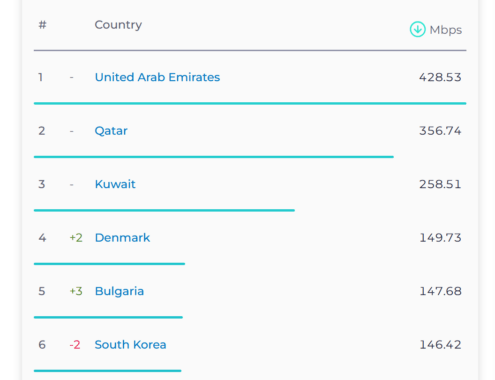This screenshot has width=495, height=380.
Task: Click the # rank column header
Action: coord(42,25)
